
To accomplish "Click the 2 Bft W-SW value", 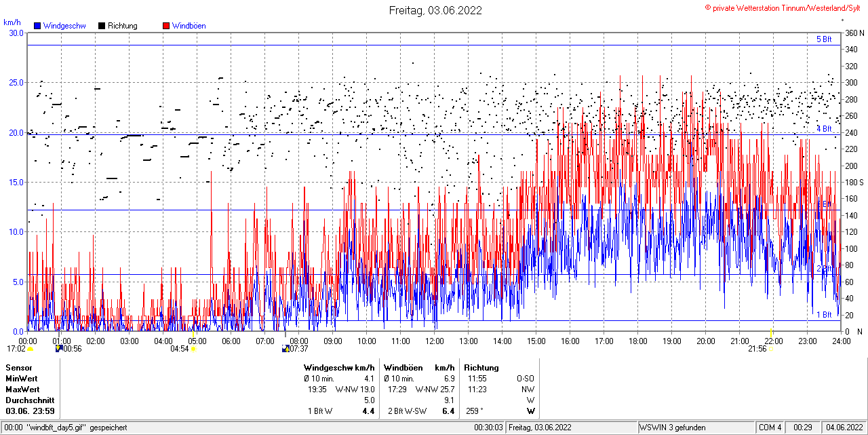I will pos(408,411).
